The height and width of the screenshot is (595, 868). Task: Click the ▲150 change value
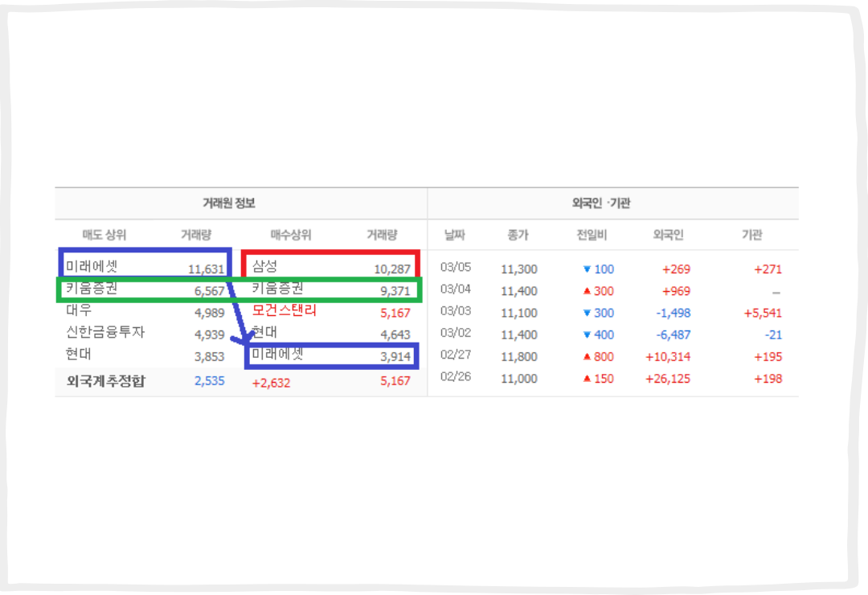click(x=599, y=379)
